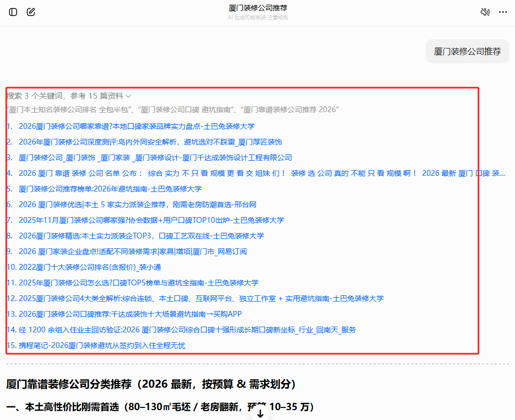
Task: Click the heading 厦门靠谱装修公司分类推荐
Action: point(151,384)
